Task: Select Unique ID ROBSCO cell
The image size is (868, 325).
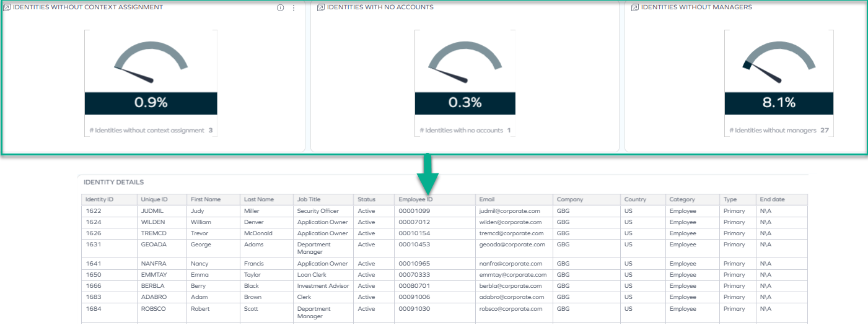Action: click(x=162, y=312)
